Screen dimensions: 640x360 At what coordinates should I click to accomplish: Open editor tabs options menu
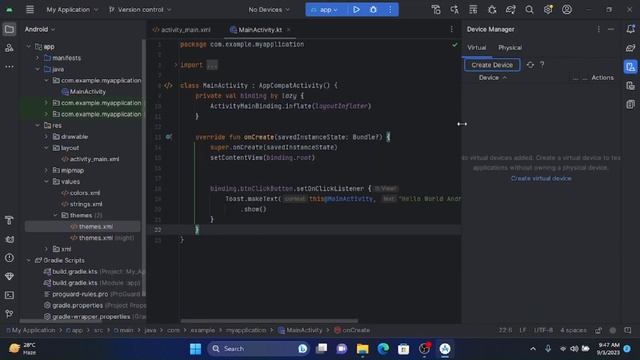click(451, 29)
